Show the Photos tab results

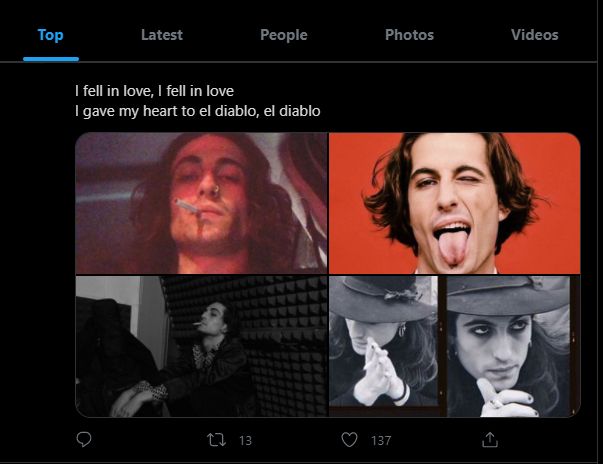point(409,35)
